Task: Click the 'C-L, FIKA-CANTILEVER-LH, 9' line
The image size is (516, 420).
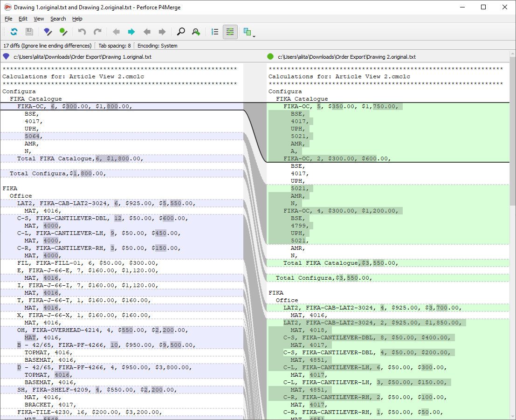Action: coord(99,233)
